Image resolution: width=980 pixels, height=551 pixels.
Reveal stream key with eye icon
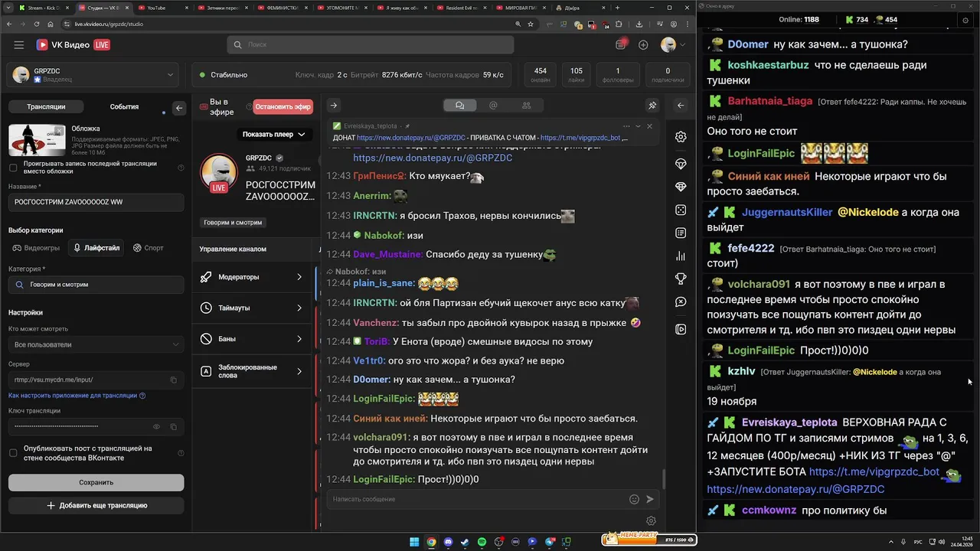(156, 426)
